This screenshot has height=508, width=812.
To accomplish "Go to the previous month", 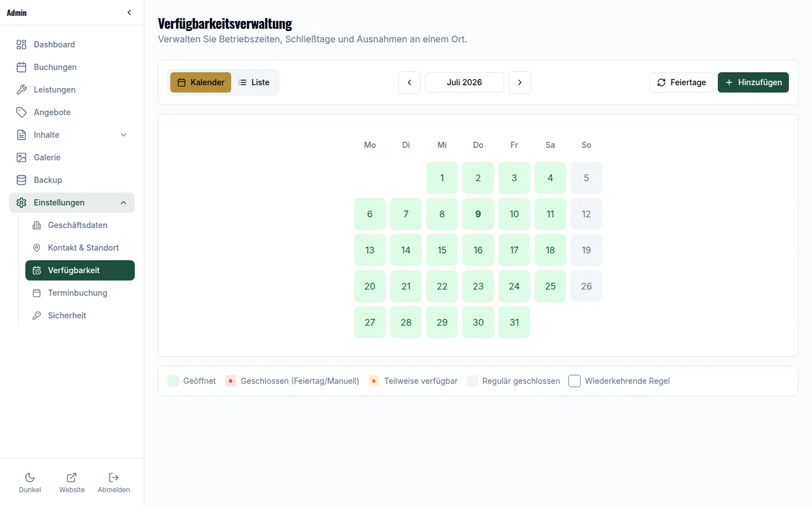I will click(409, 82).
